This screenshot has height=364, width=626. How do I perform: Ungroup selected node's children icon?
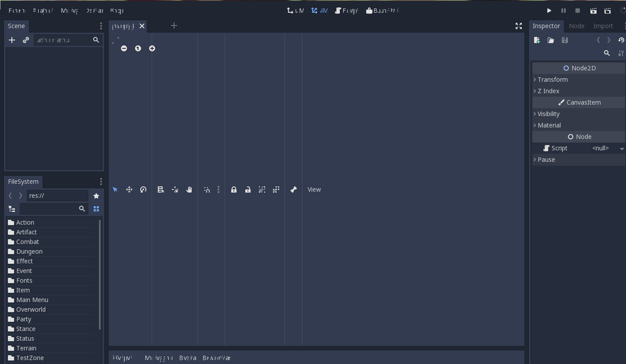click(x=276, y=189)
